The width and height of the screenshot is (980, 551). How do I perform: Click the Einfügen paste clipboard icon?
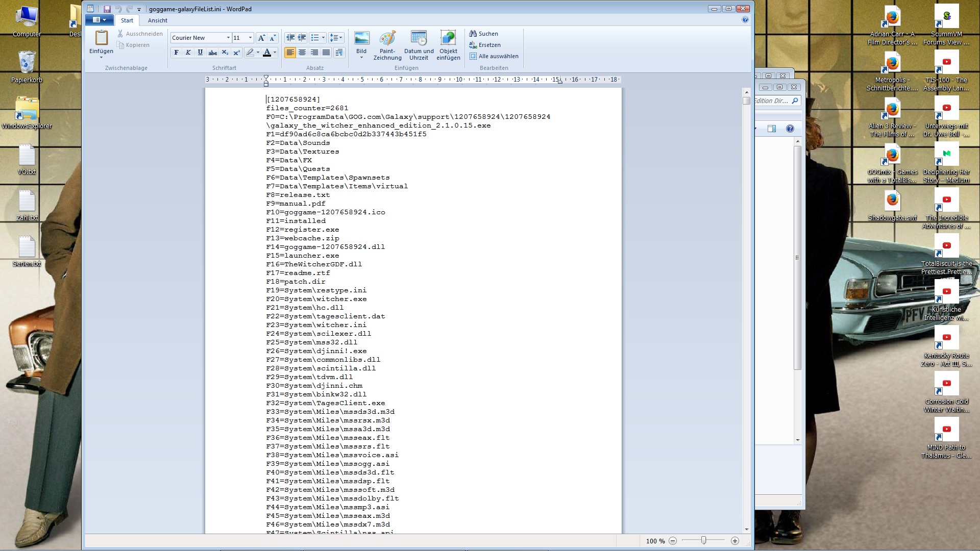click(x=101, y=38)
